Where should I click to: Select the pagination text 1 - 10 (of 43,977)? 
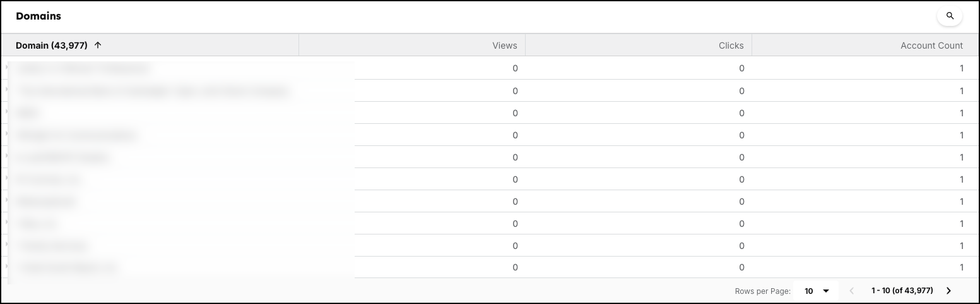tap(902, 291)
